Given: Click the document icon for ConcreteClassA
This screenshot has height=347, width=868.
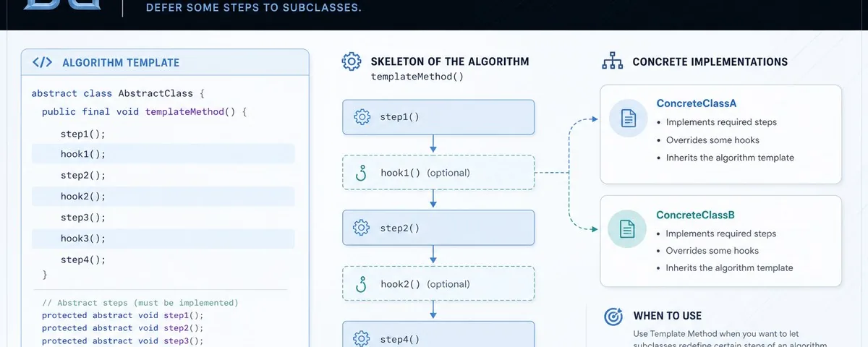Looking at the screenshot, I should (629, 119).
